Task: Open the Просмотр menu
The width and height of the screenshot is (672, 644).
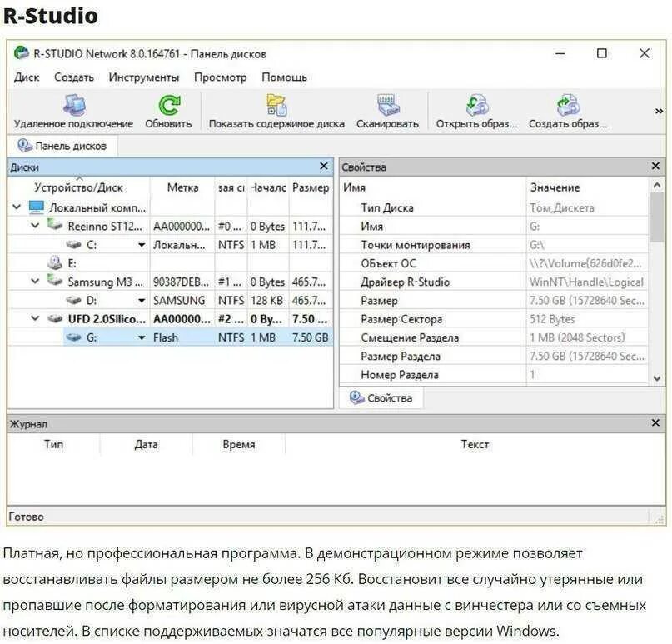Action: click(221, 77)
